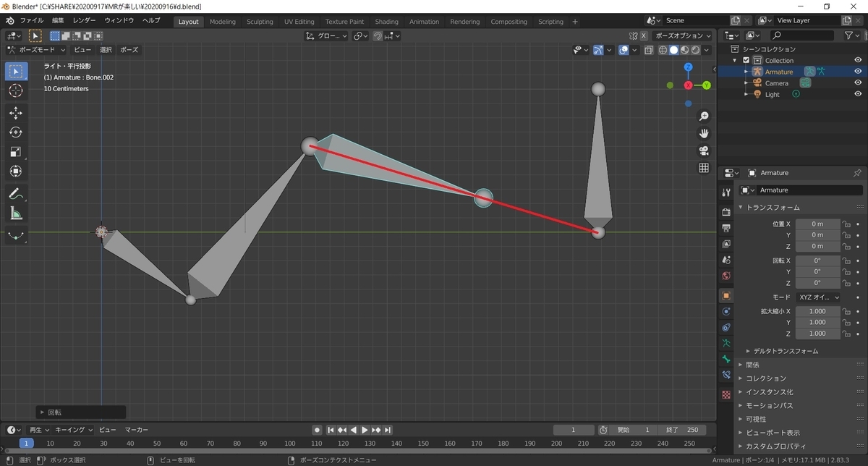Activate the Select Box tool
Screen dimensions: 868x466
pos(16,71)
